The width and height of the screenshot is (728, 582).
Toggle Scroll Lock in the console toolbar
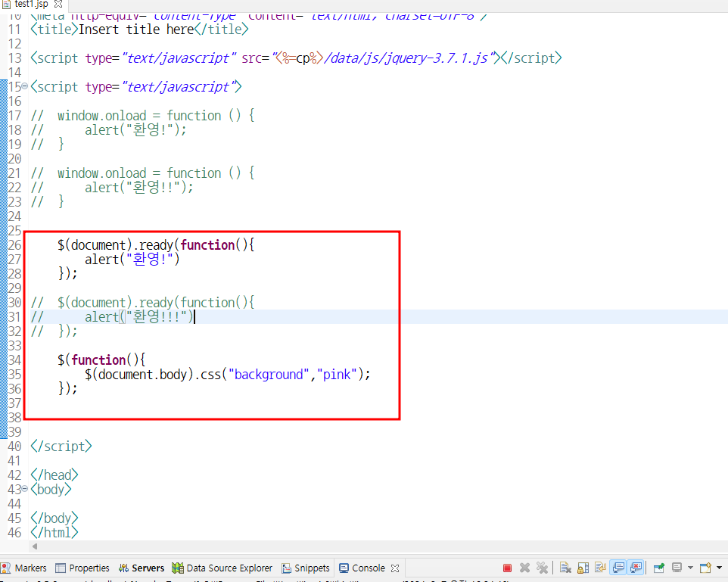point(583,568)
